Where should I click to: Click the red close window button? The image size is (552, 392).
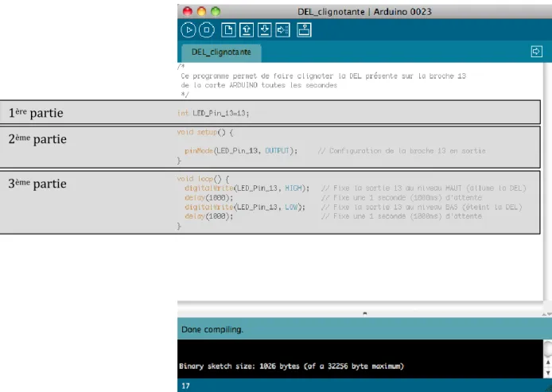[x=187, y=11]
